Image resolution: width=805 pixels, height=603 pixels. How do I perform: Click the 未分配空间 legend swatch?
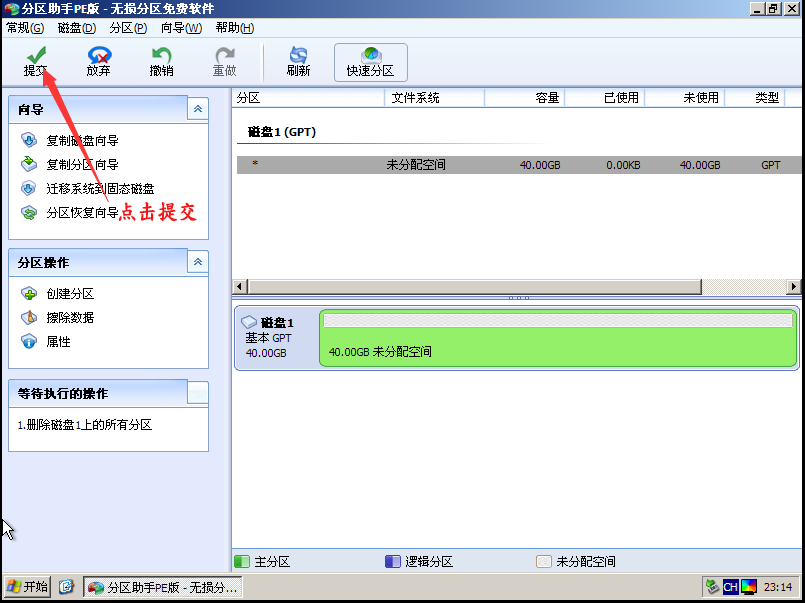(x=544, y=561)
